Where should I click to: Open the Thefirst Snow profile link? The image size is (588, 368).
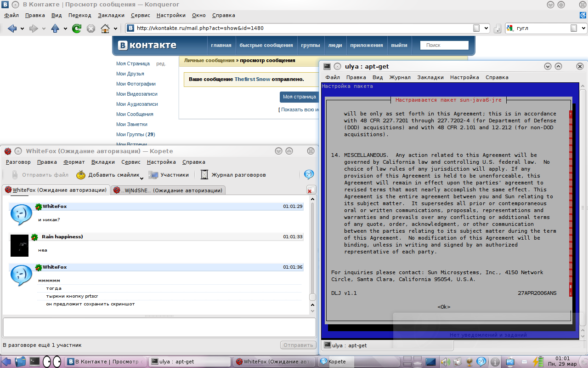tap(252, 79)
